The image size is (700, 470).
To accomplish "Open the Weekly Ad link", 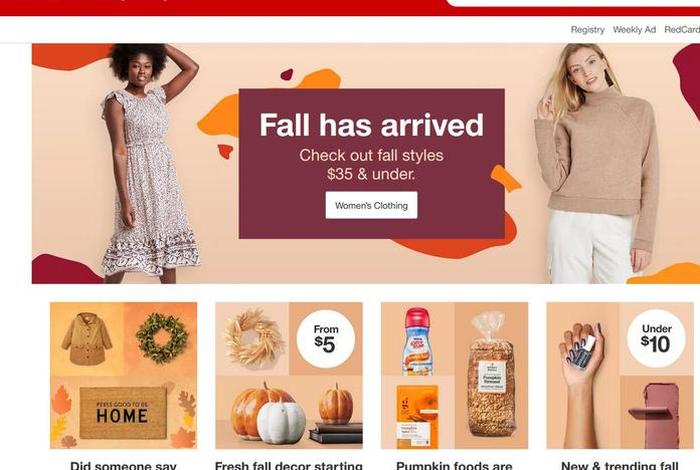I will (x=634, y=30).
